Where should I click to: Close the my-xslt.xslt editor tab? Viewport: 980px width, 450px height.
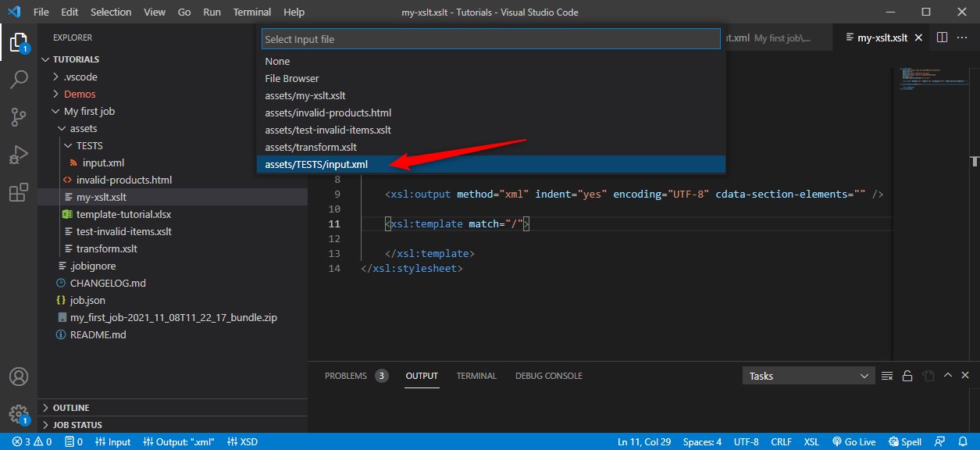click(x=918, y=37)
